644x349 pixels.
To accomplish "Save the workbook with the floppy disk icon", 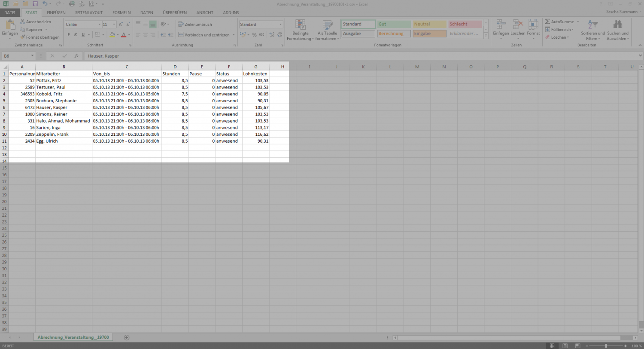I will [x=35, y=3].
